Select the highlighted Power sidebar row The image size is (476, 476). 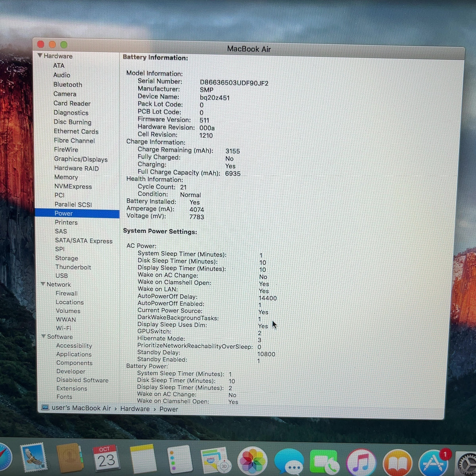(77, 213)
